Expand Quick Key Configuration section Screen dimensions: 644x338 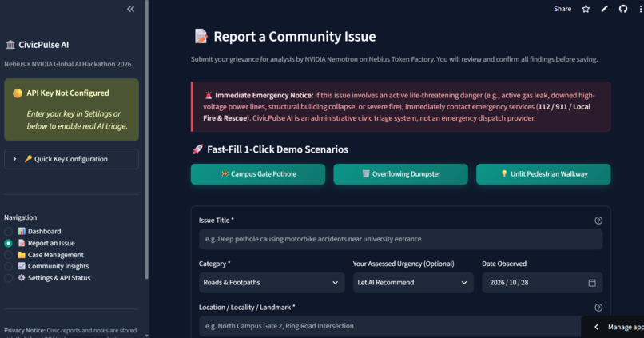point(71,159)
